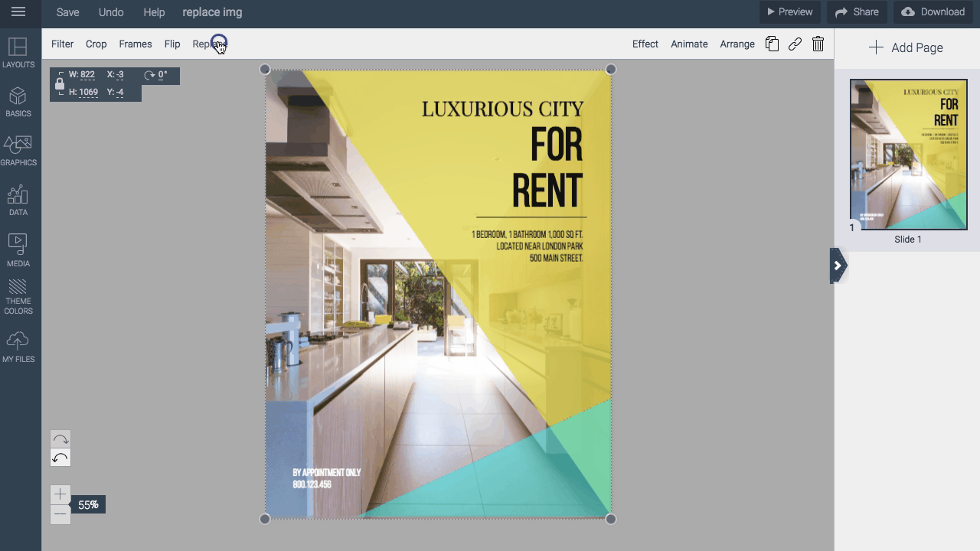
Task: Preview the design
Action: coord(789,11)
